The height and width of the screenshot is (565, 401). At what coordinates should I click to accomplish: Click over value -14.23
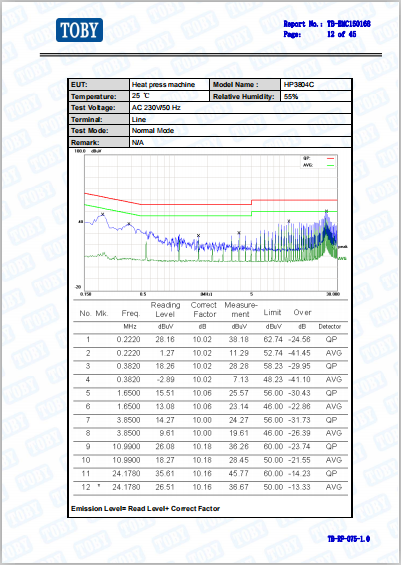pyautogui.click(x=299, y=473)
